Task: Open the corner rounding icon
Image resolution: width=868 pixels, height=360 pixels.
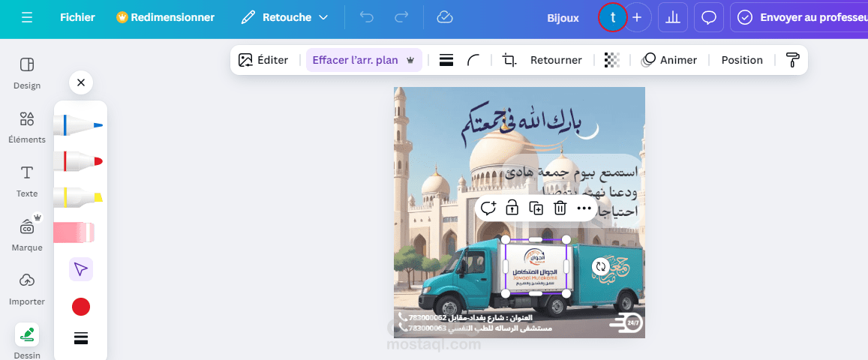Action: [473, 60]
